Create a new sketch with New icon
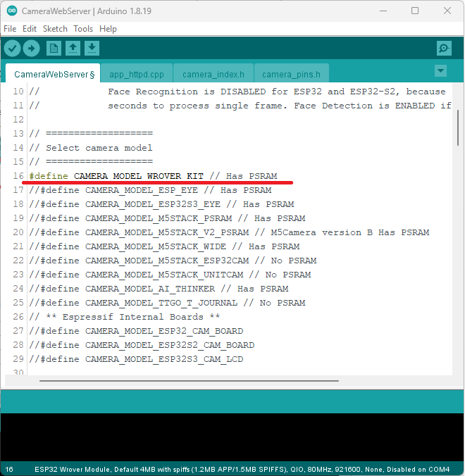The height and width of the screenshot is (476, 465). click(54, 49)
